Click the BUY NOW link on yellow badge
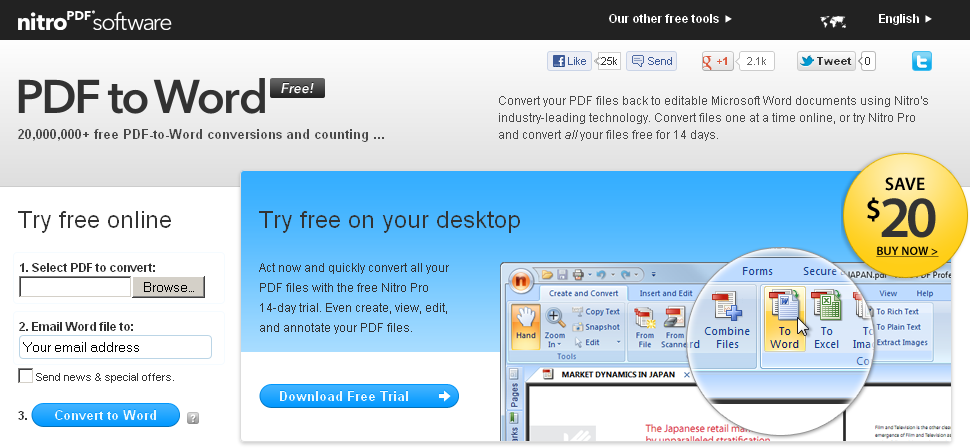Image resolution: width=970 pixels, height=448 pixels. (906, 251)
